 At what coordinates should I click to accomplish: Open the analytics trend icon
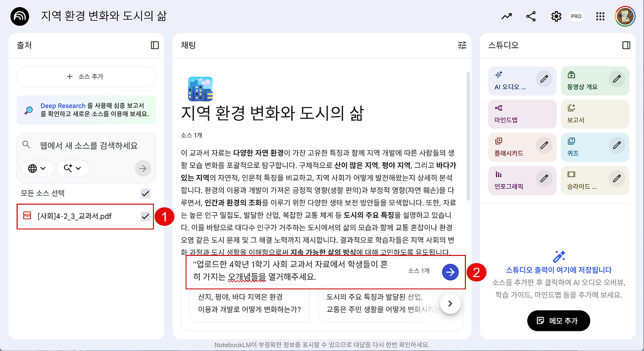coord(506,16)
